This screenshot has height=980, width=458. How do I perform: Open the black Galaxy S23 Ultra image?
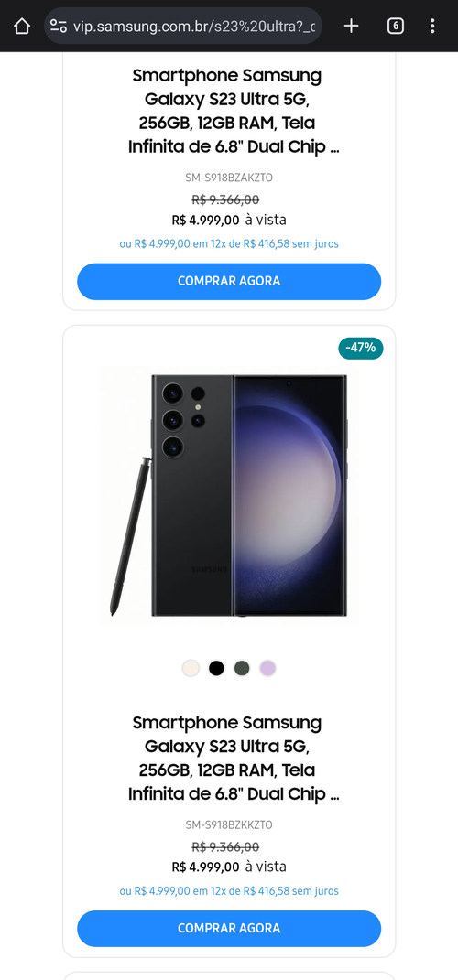click(x=229, y=495)
